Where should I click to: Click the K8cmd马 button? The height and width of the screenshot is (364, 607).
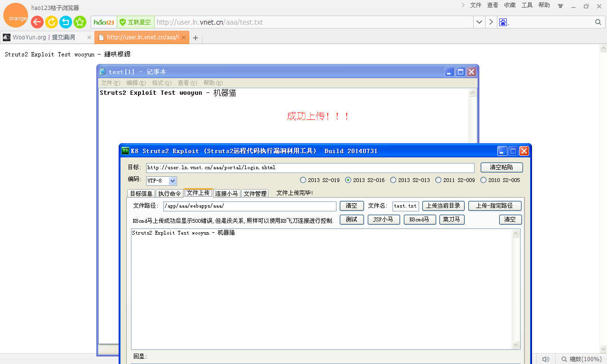pyautogui.click(x=420, y=219)
